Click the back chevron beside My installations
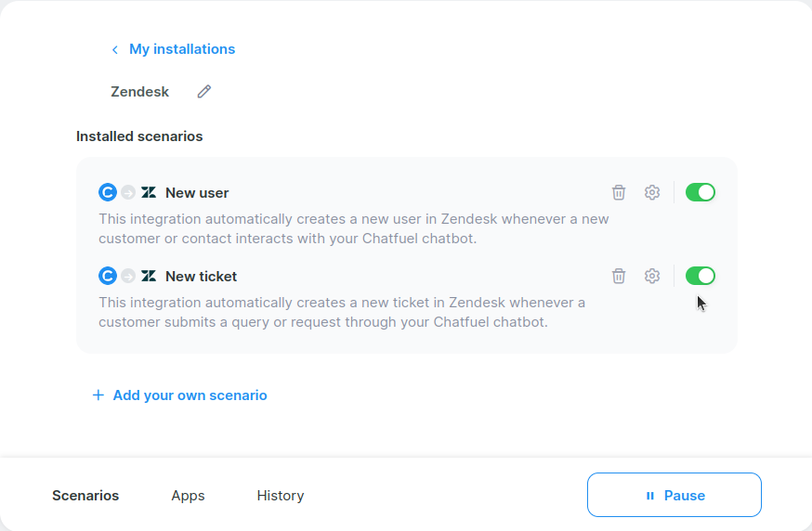Screen dimensions: 812x531 coord(115,49)
